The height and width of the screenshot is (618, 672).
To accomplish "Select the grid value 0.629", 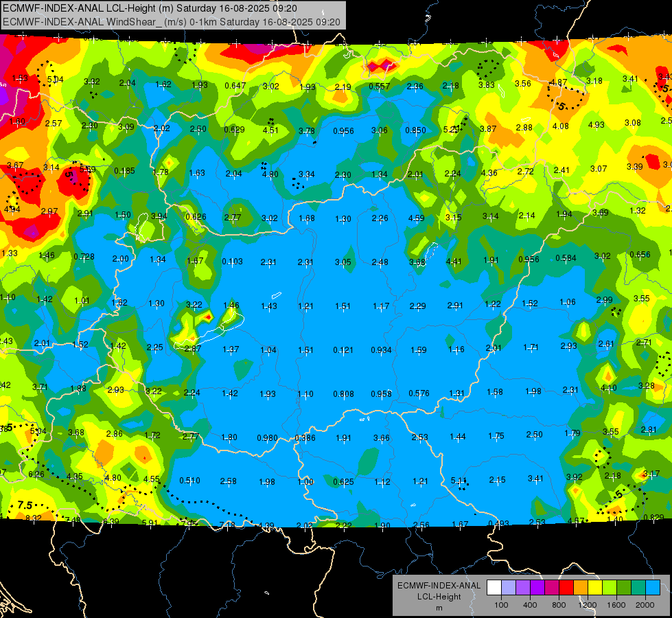I will tap(235, 130).
